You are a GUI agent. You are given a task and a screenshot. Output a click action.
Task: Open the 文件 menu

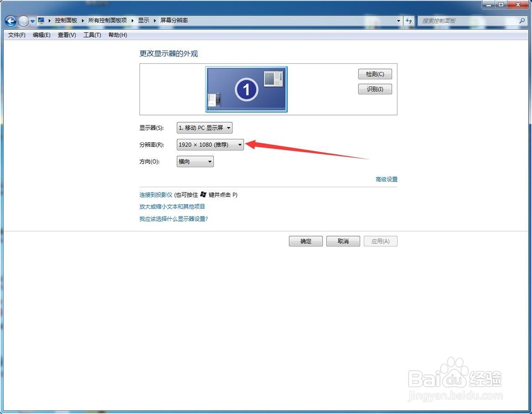pos(15,35)
